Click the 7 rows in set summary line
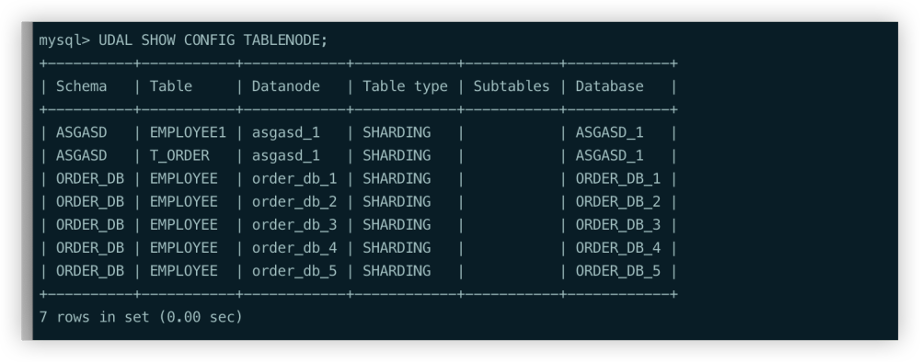The image size is (920, 362). 141,317
